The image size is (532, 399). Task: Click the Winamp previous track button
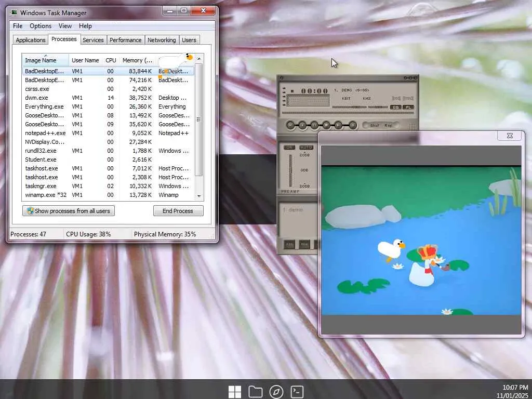tap(290, 125)
